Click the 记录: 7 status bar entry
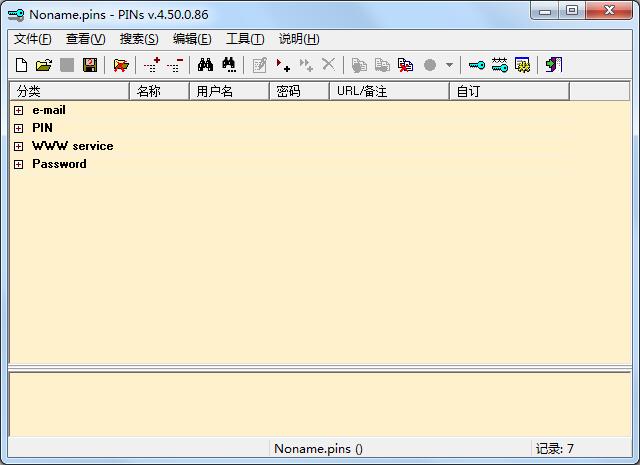 [555, 449]
